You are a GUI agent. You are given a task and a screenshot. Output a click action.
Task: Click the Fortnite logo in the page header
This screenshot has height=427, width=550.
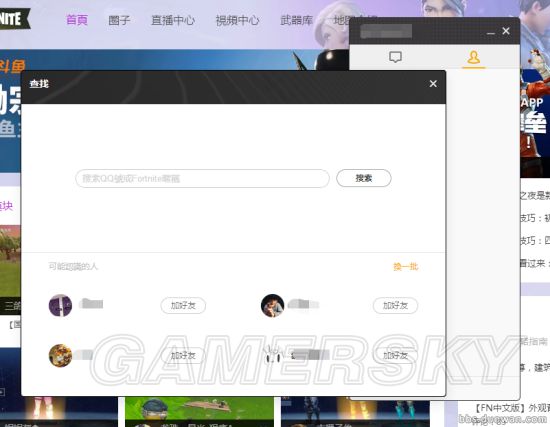click(x=14, y=18)
